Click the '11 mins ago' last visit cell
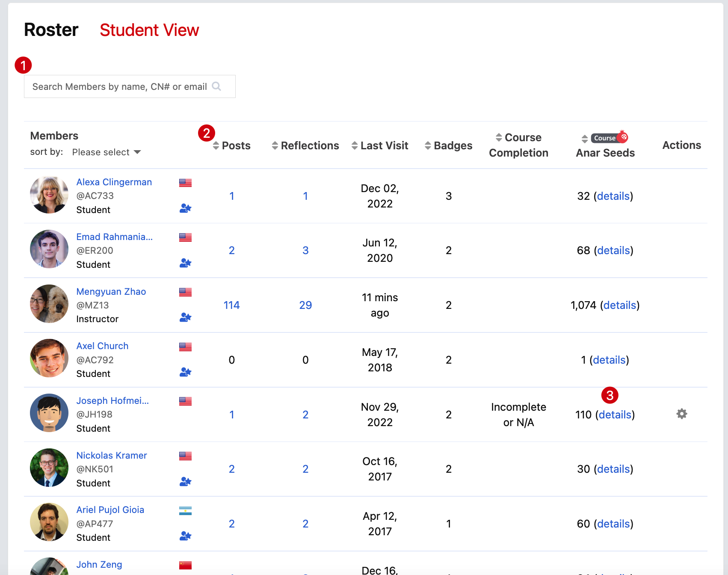Image resolution: width=728 pixels, height=575 pixels. pos(380,305)
